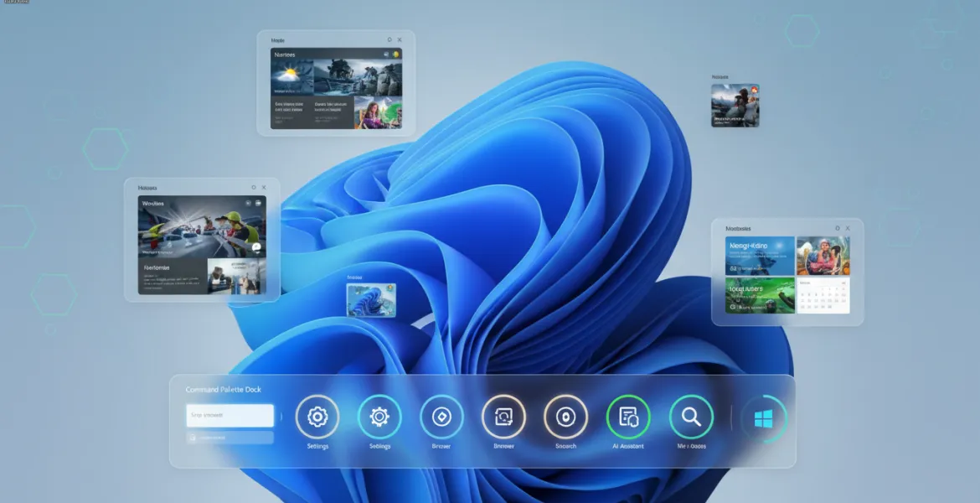980x503 pixels.
Task: Select the Snoarch target icon
Action: [565, 415]
